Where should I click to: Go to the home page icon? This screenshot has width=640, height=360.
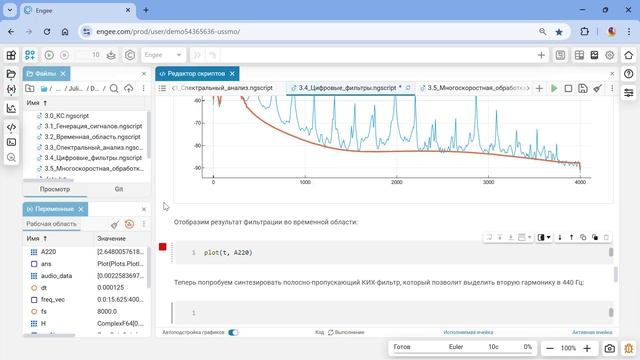click(629, 55)
